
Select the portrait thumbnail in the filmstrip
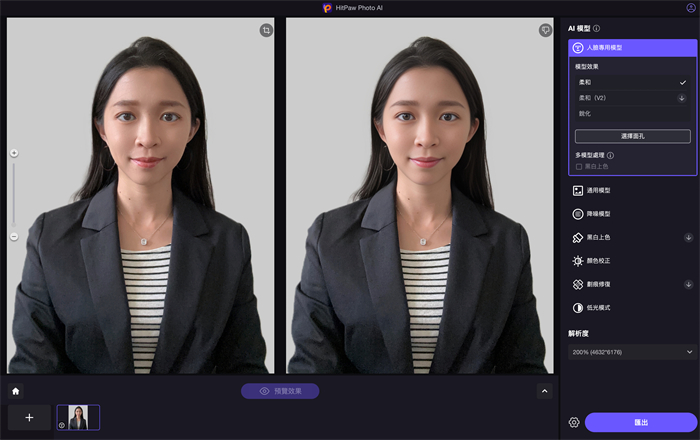point(78,417)
